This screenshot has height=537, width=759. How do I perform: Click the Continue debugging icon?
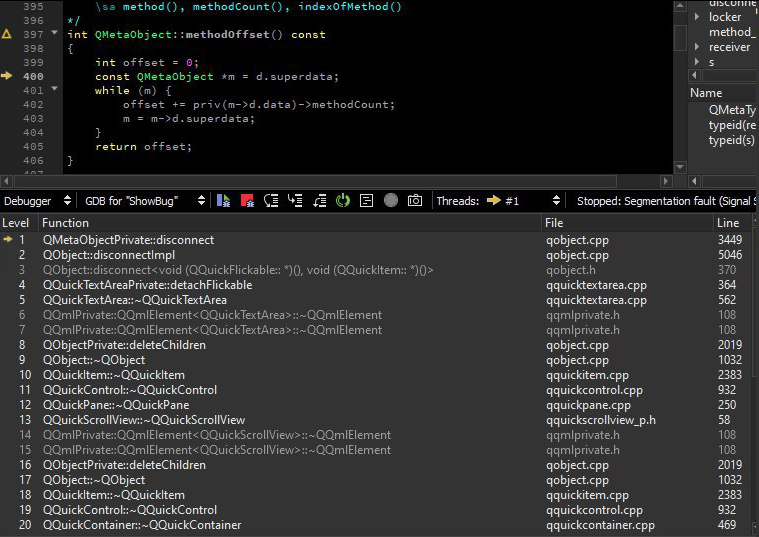pyautogui.click(x=223, y=201)
